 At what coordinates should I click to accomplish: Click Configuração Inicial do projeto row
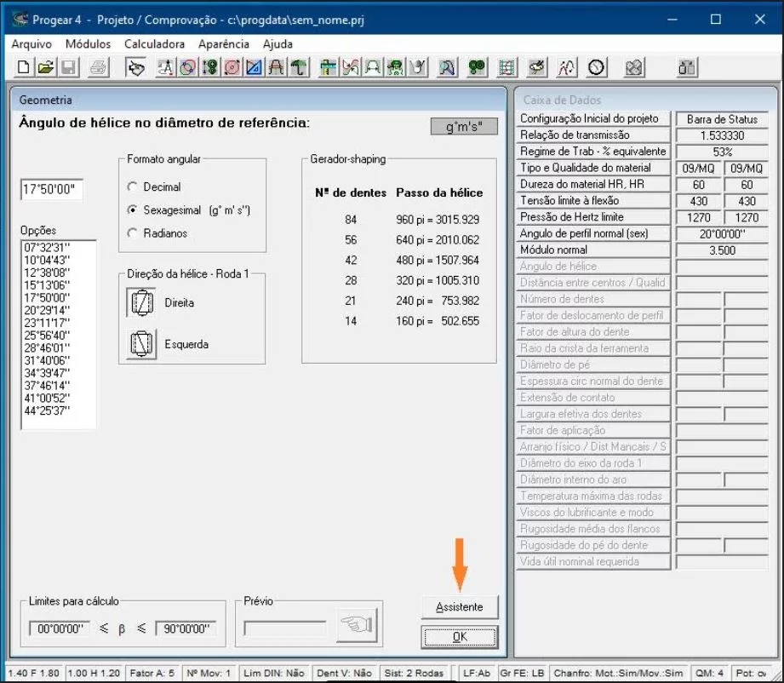coord(593,118)
